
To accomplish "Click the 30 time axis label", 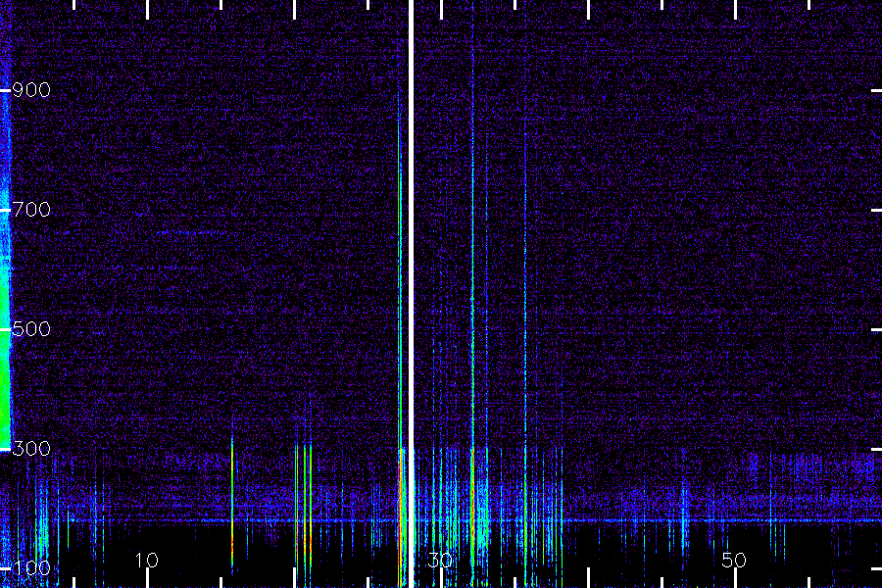I will coord(440,561).
